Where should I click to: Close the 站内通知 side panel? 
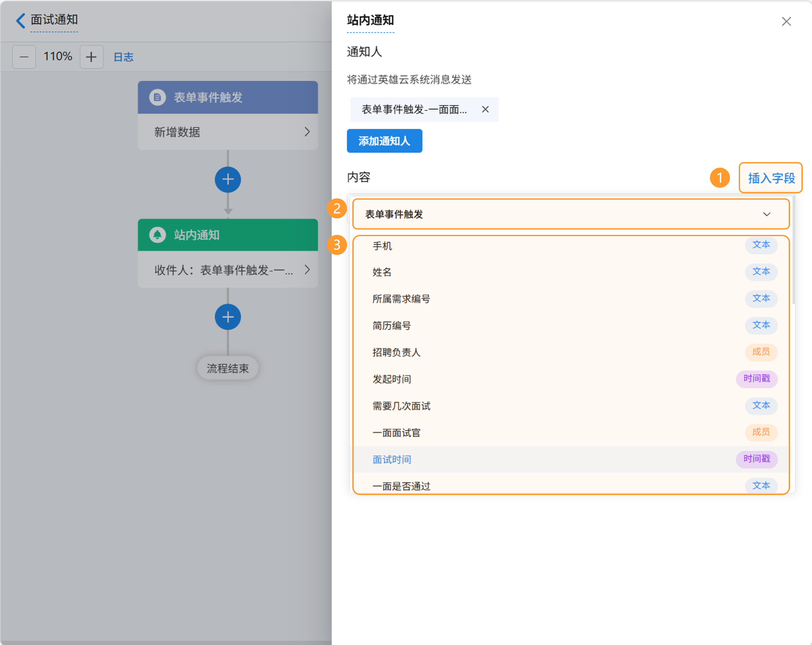[786, 21]
